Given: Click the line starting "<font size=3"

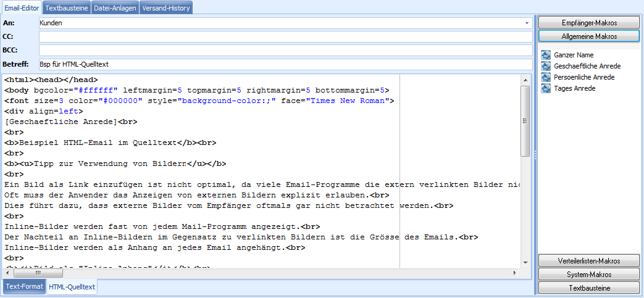Looking at the screenshot, I should pyautogui.click(x=199, y=101).
